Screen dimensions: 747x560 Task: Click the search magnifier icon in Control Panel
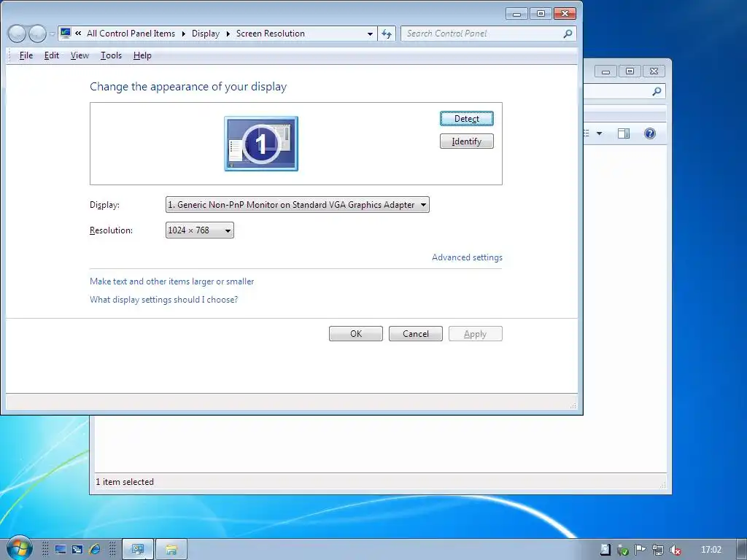click(568, 34)
